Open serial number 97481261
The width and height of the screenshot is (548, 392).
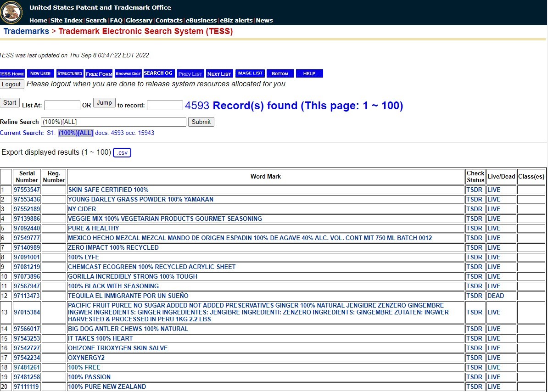(x=27, y=367)
